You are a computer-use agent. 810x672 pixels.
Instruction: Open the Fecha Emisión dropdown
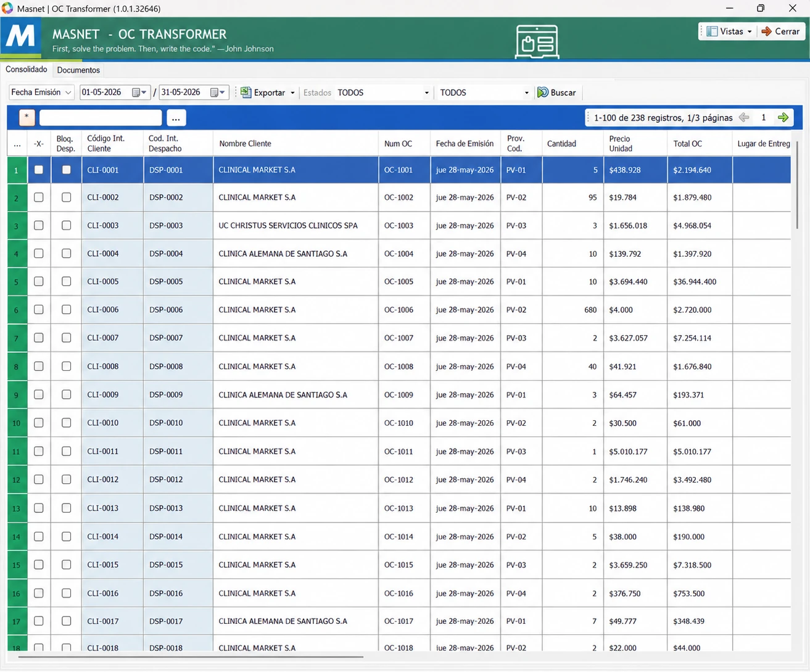click(41, 93)
